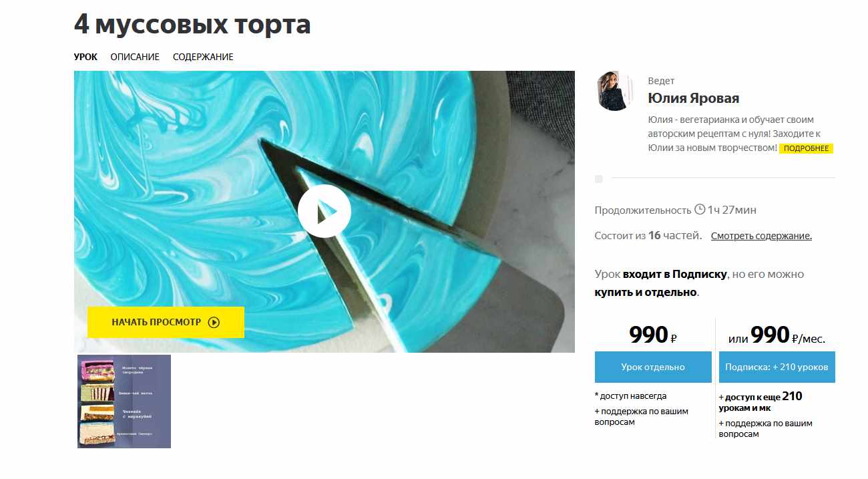Open Юлия Яровая's avatar photo
Viewport: 868px width, 479px height.
(614, 91)
